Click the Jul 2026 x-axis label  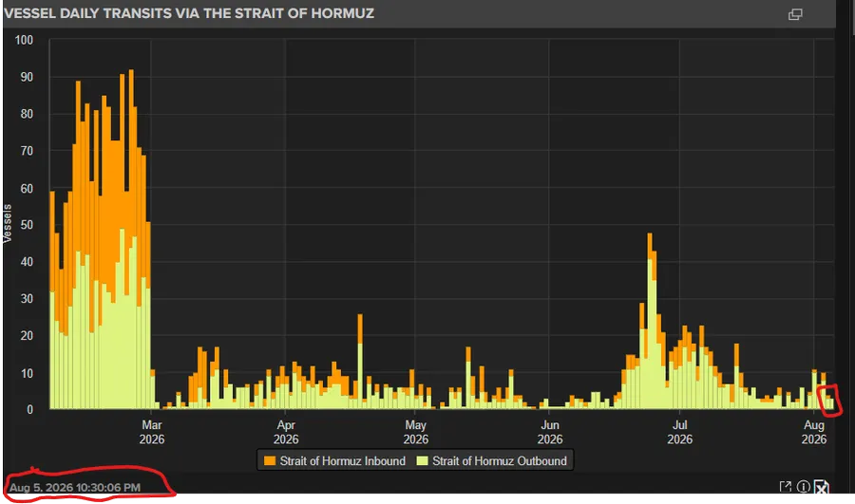coord(679,432)
